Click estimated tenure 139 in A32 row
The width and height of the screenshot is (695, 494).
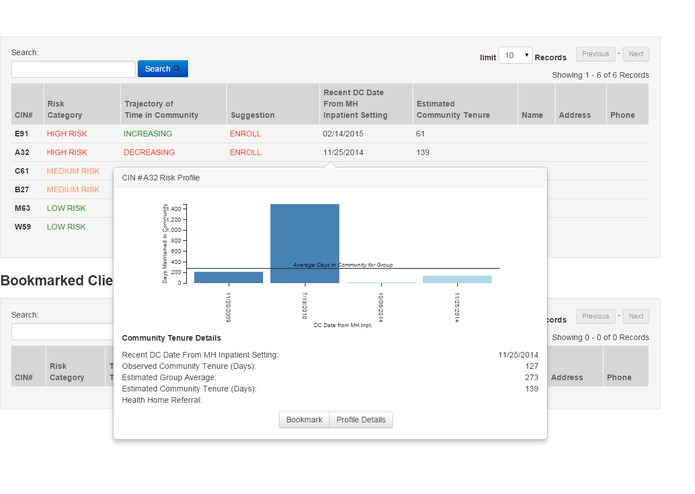[423, 152]
